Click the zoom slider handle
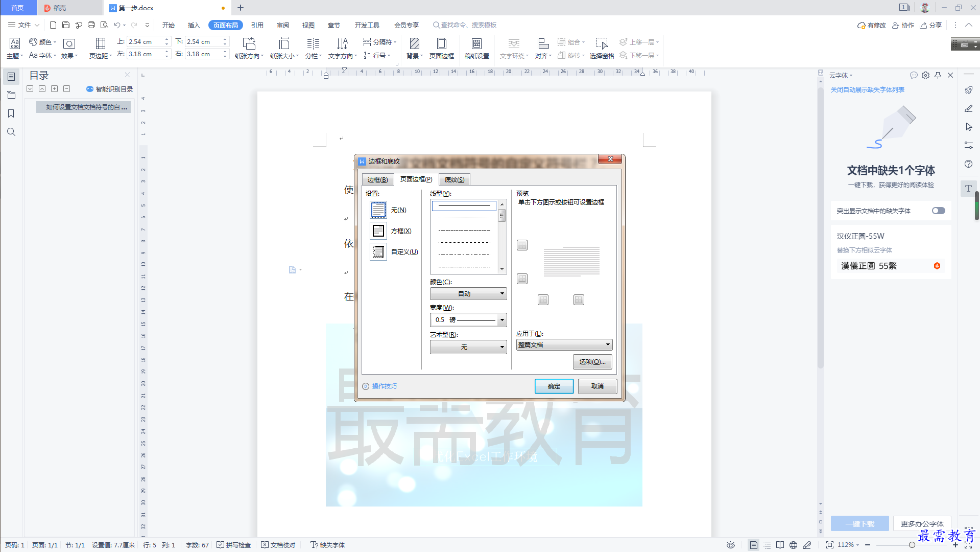The width and height of the screenshot is (980, 552). click(912, 545)
